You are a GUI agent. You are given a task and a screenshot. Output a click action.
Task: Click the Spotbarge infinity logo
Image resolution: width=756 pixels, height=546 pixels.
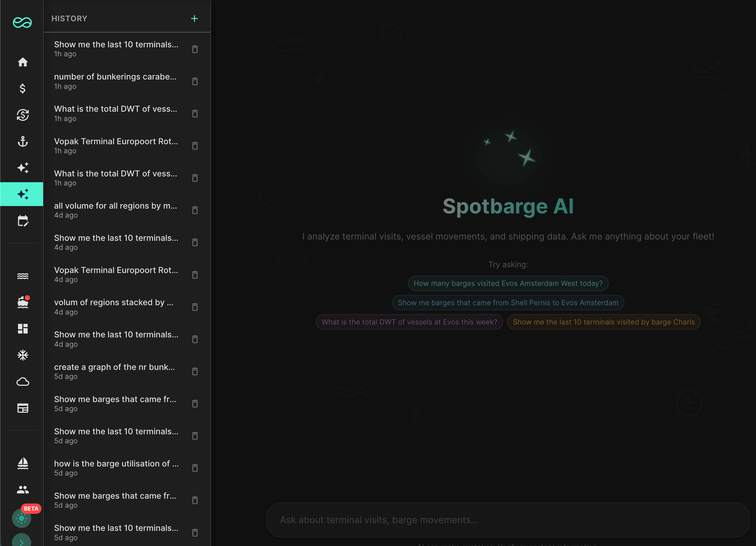click(22, 22)
